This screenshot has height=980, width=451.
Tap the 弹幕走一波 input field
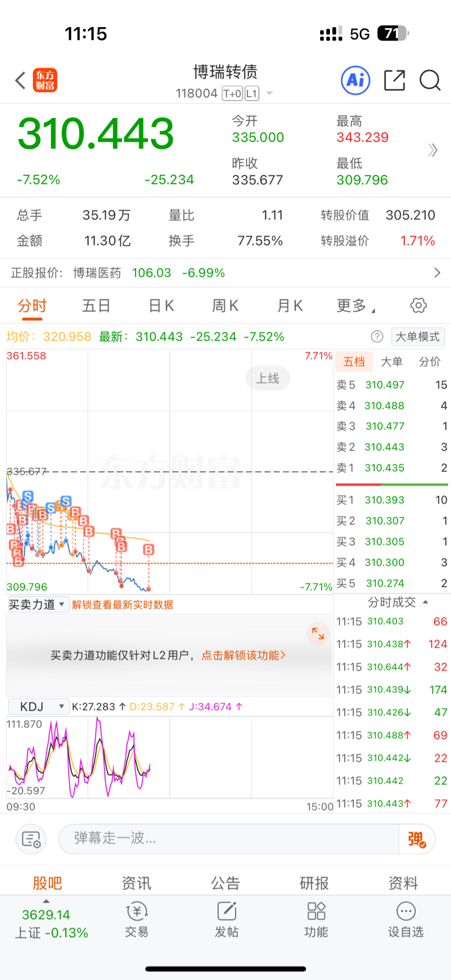pyautogui.click(x=229, y=839)
